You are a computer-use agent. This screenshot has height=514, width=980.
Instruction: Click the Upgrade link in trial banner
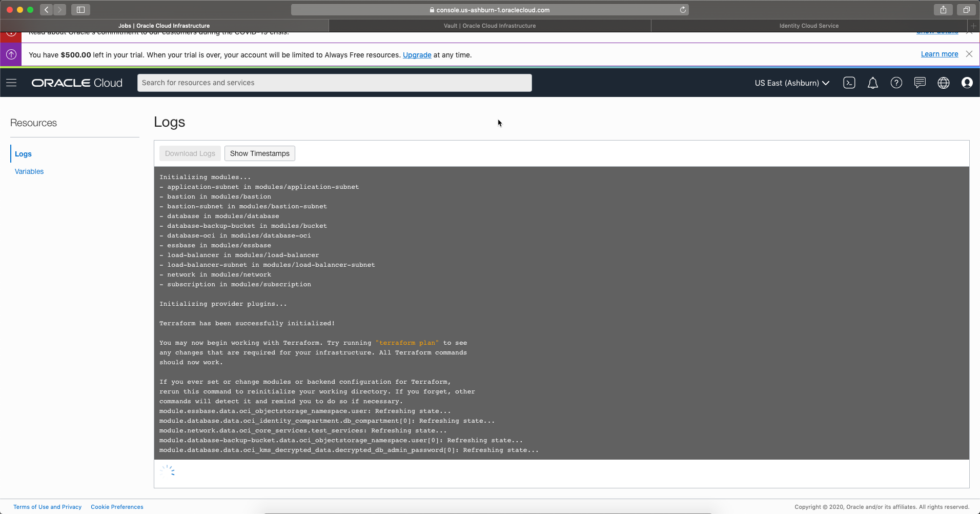point(417,55)
